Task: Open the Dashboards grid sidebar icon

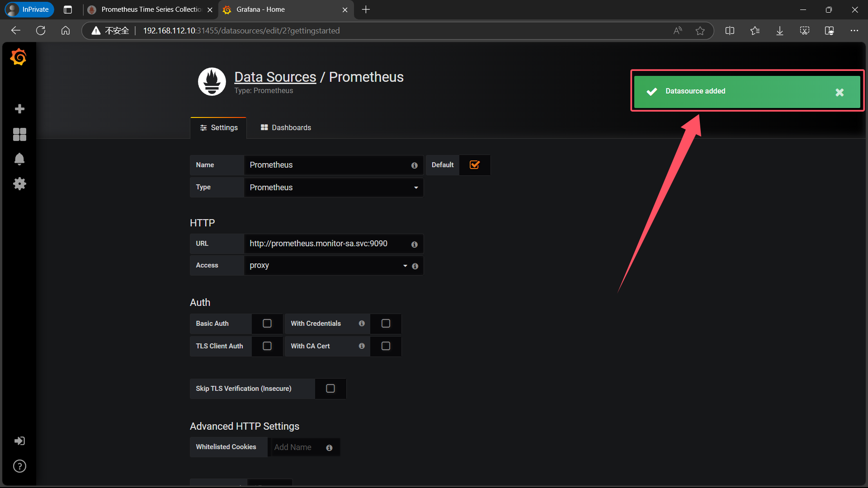Action: (x=19, y=134)
